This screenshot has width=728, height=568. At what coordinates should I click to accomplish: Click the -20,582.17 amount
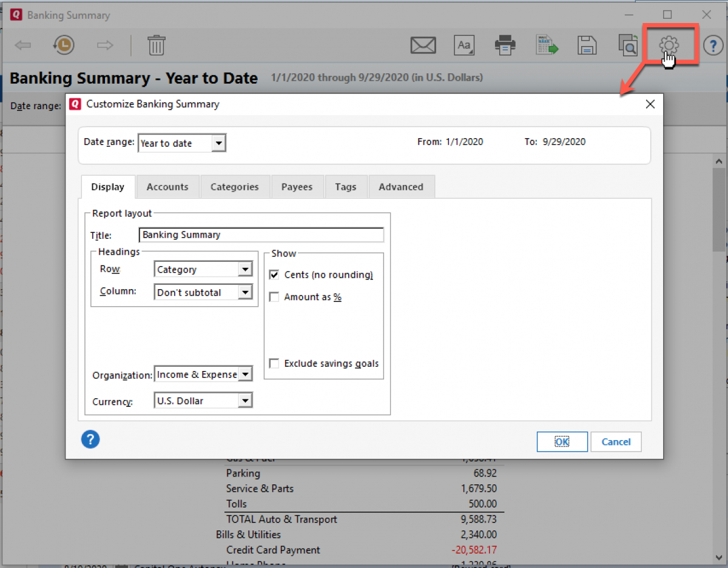(474, 550)
